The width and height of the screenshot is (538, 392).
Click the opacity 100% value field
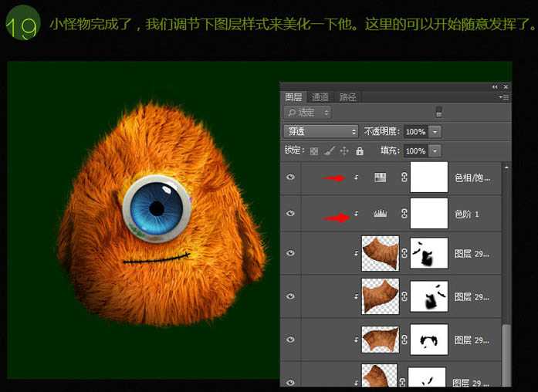point(415,132)
